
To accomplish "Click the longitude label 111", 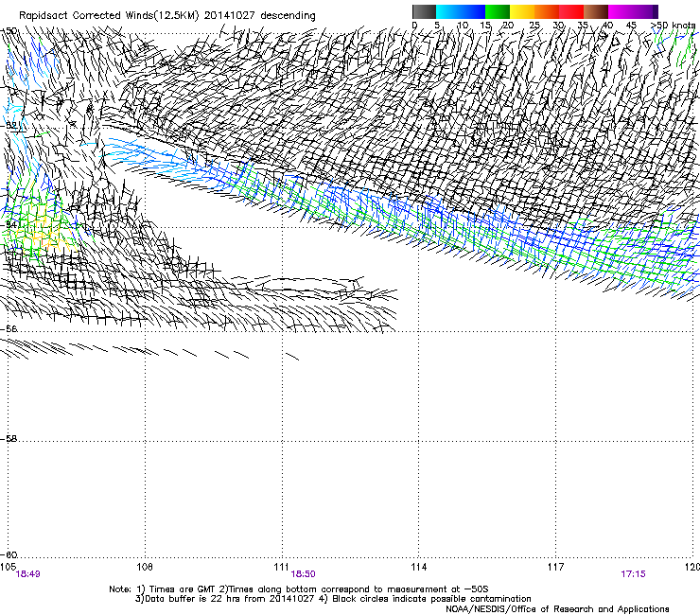I will click(281, 567).
